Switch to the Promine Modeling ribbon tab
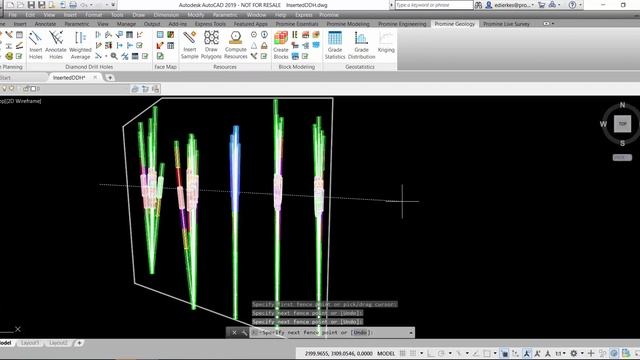This screenshot has width=640, height=360. pos(348,24)
